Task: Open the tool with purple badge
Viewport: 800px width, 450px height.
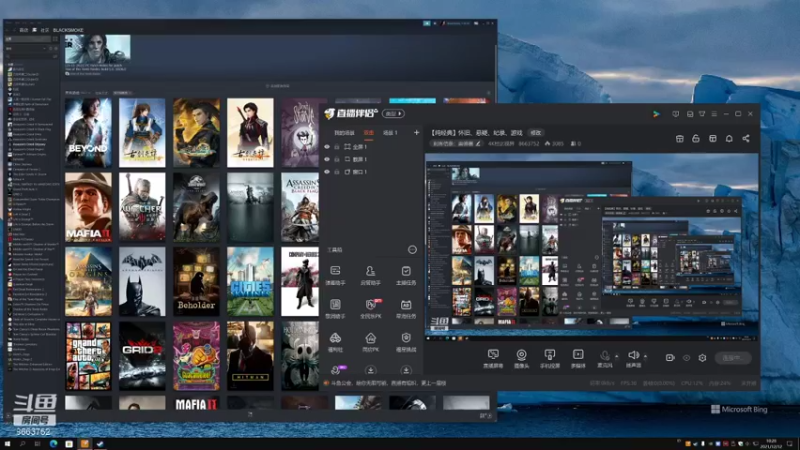Action: point(336,370)
